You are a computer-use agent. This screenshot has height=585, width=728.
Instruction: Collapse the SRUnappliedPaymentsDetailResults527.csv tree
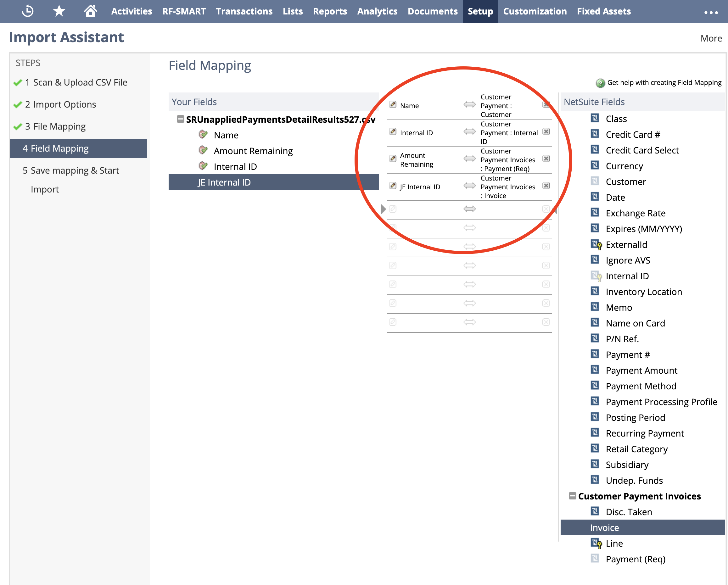[181, 119]
